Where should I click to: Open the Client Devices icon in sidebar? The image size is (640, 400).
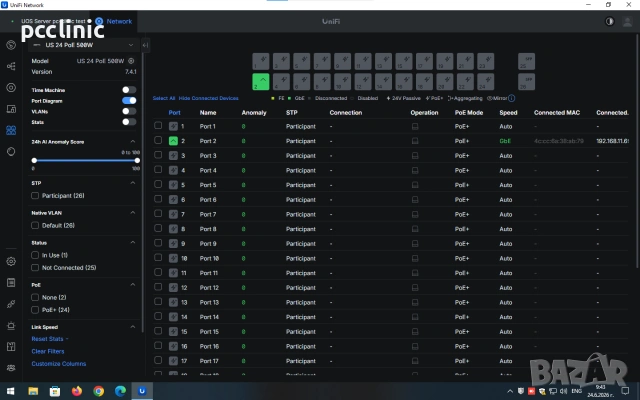coord(11,109)
